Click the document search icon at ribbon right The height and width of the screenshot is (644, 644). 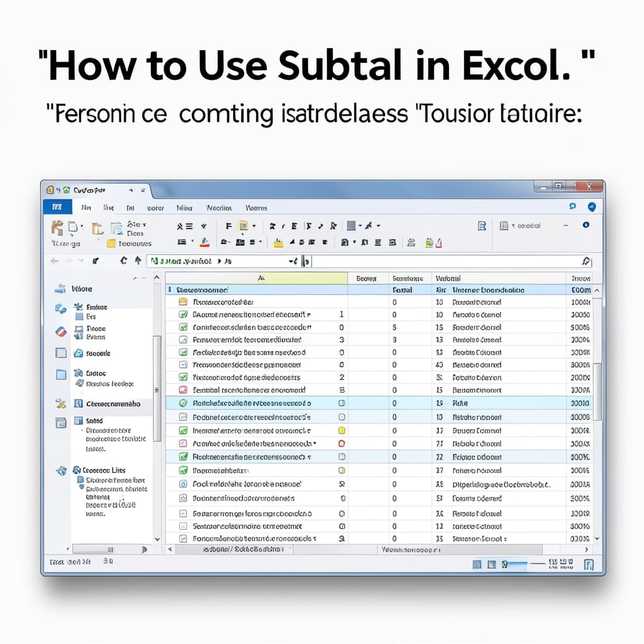click(x=482, y=226)
